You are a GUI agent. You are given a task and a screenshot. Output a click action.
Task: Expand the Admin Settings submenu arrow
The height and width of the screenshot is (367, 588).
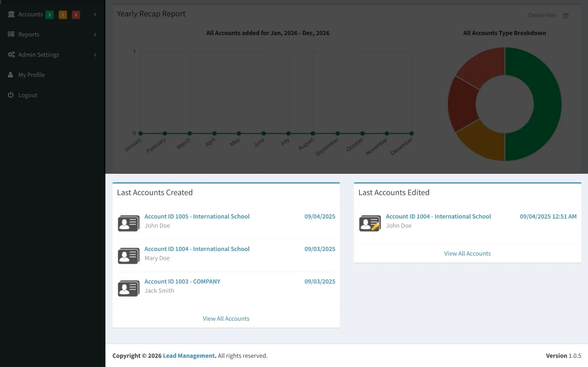95,55
